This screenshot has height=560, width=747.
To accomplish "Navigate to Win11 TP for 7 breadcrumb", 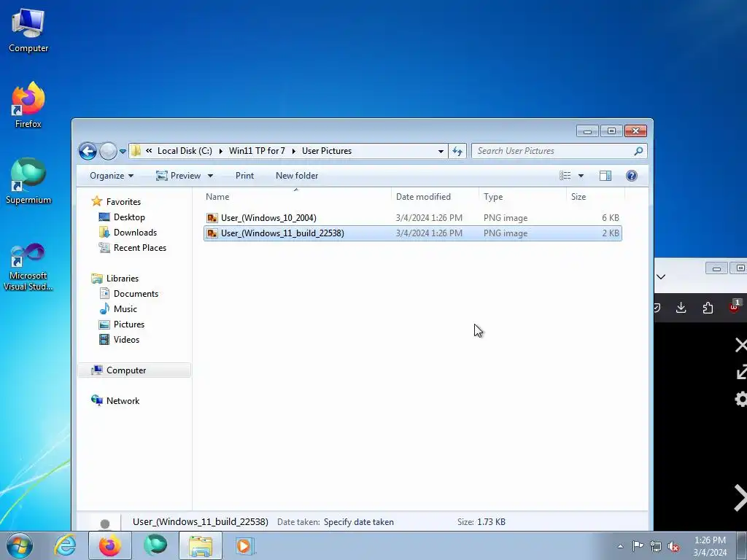I will coord(257,151).
